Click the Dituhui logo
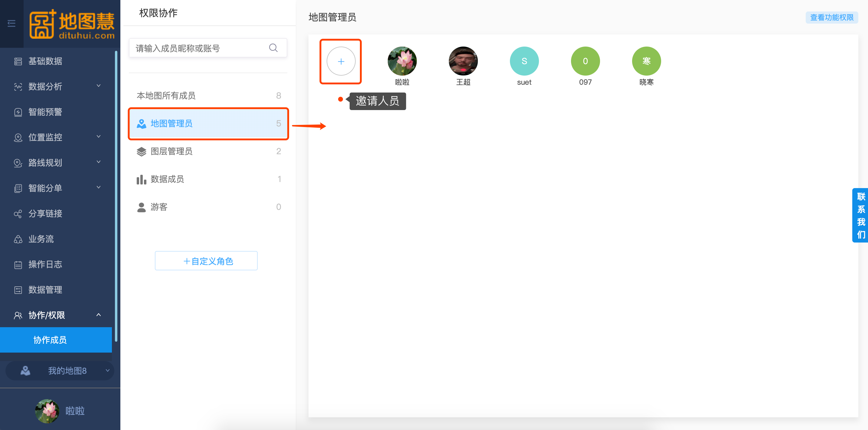This screenshot has width=868, height=430. pyautogui.click(x=72, y=24)
